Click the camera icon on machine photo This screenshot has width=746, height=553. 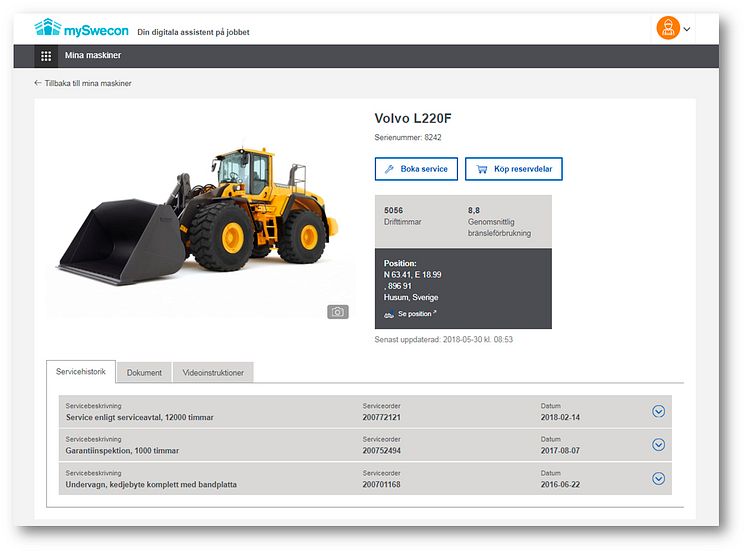(x=338, y=312)
